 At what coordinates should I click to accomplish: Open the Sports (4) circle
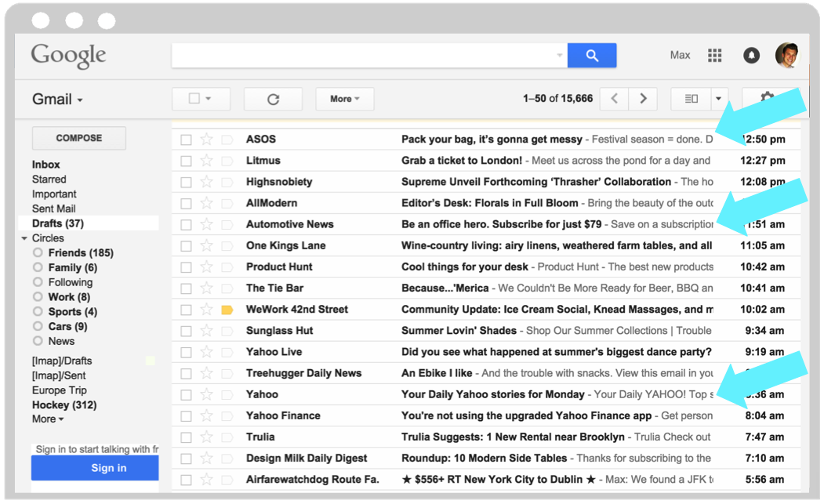click(x=72, y=312)
